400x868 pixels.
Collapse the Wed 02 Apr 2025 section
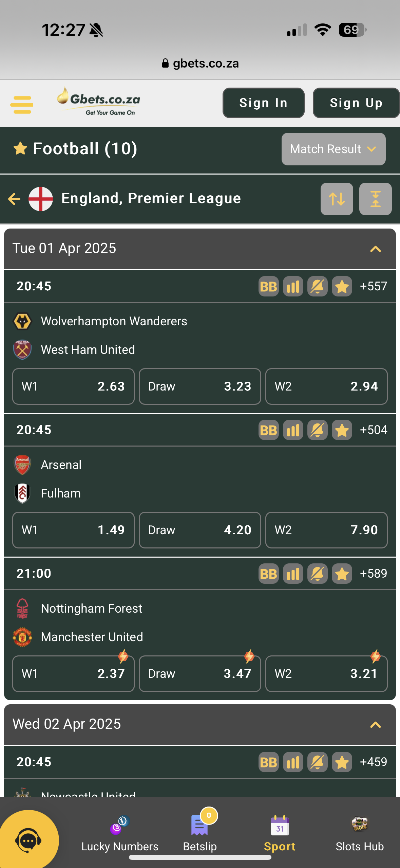pyautogui.click(x=375, y=724)
